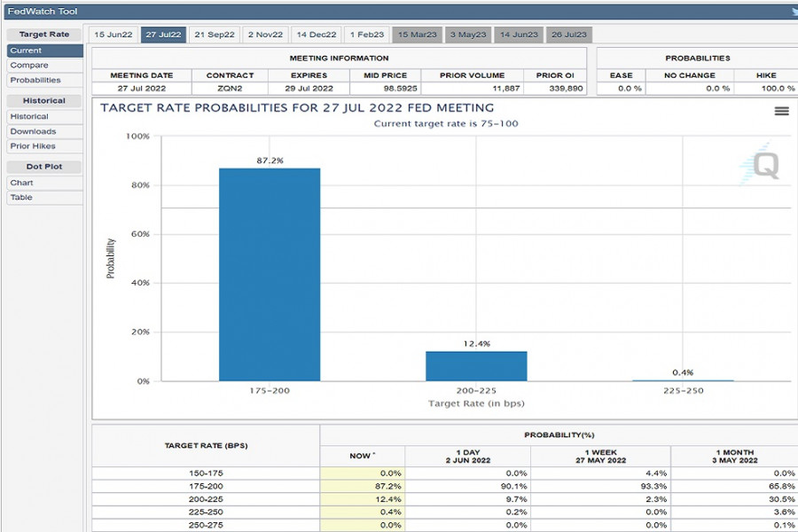Open the Dot Plot Table item

tap(45, 198)
